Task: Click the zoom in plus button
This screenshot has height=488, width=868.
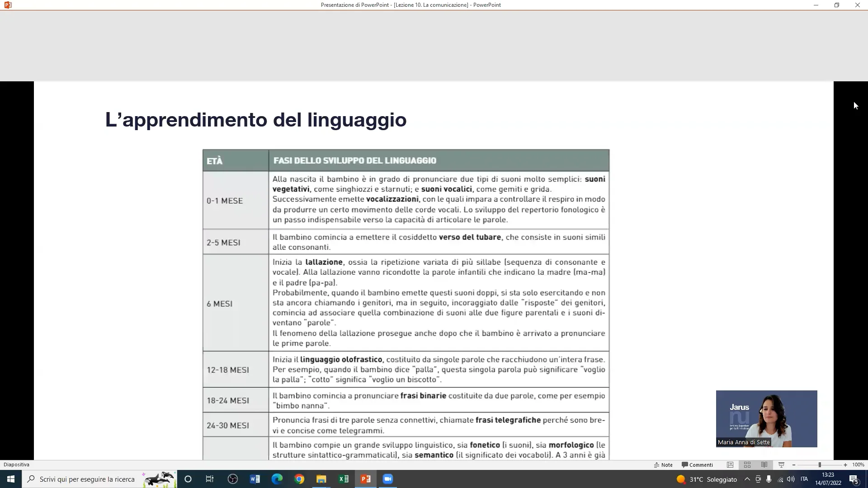Action: pyautogui.click(x=845, y=465)
